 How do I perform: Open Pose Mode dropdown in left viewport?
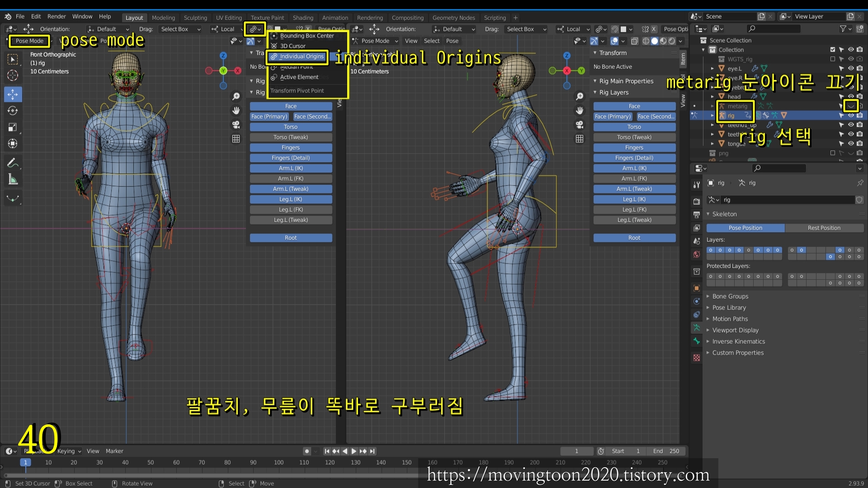(x=29, y=41)
